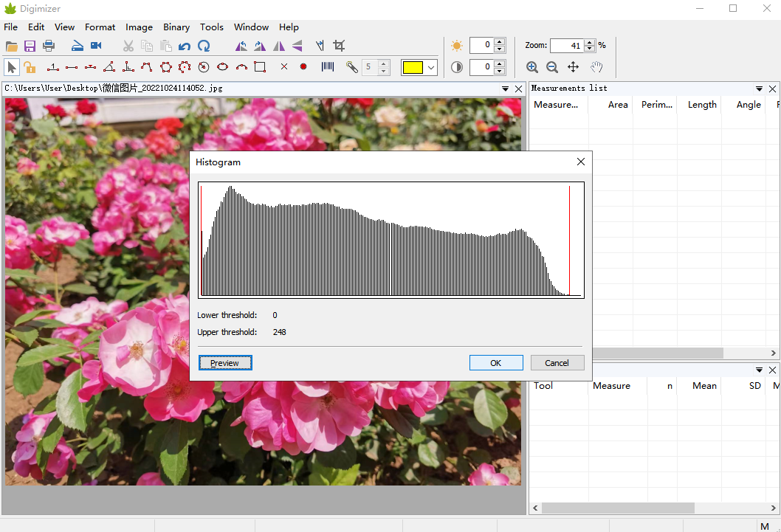Open the File menu

click(10, 27)
